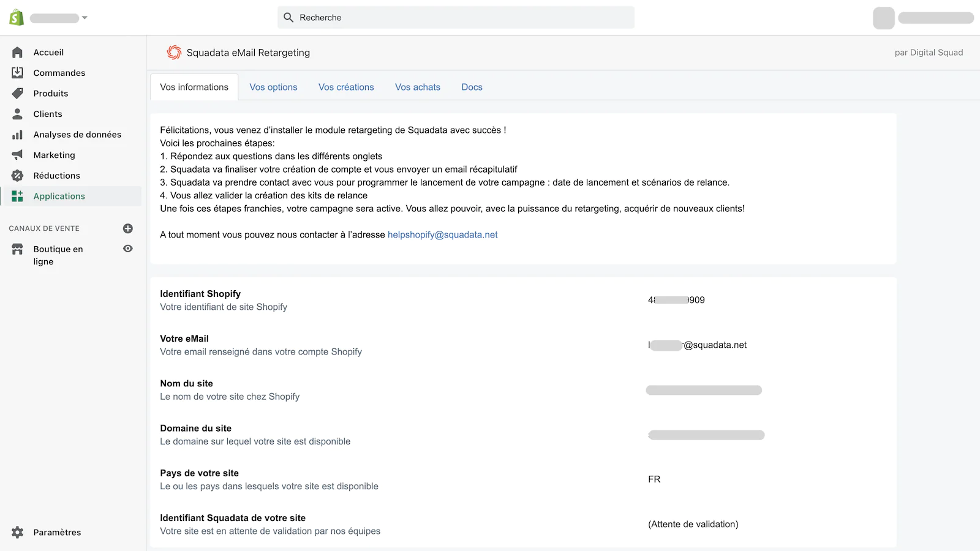
Task: Click the Paramètres gear icon
Action: pyautogui.click(x=17, y=532)
